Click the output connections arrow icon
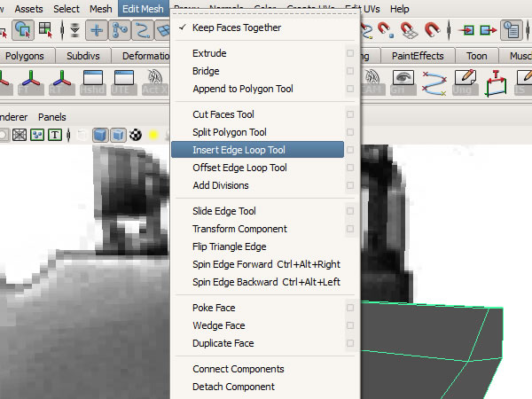The width and height of the screenshot is (532, 399). pyautogui.click(x=489, y=30)
